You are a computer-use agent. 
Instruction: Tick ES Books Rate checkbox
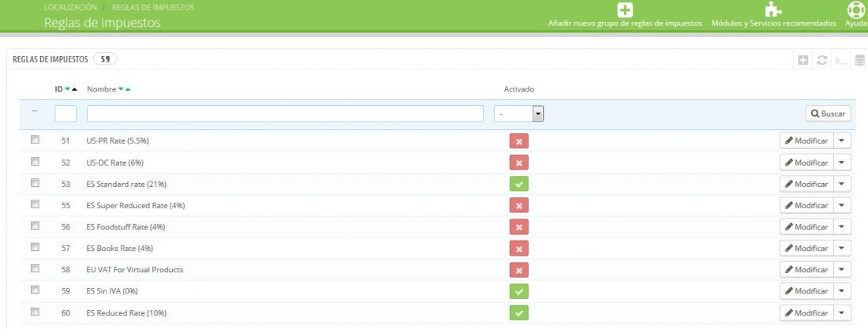[x=35, y=247]
